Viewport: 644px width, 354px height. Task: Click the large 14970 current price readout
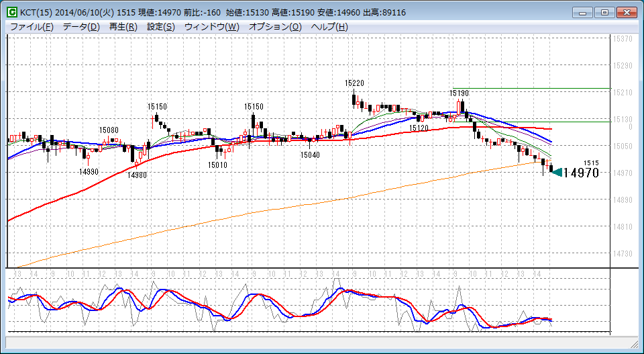point(580,173)
